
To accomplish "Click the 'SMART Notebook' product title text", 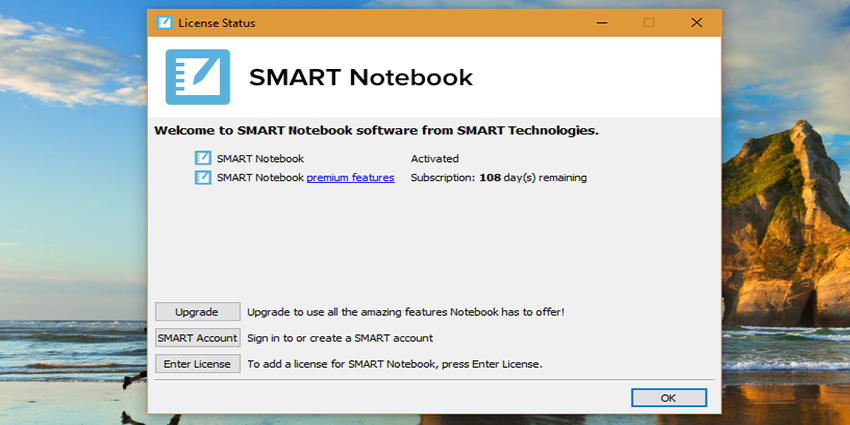I will pos(361,78).
